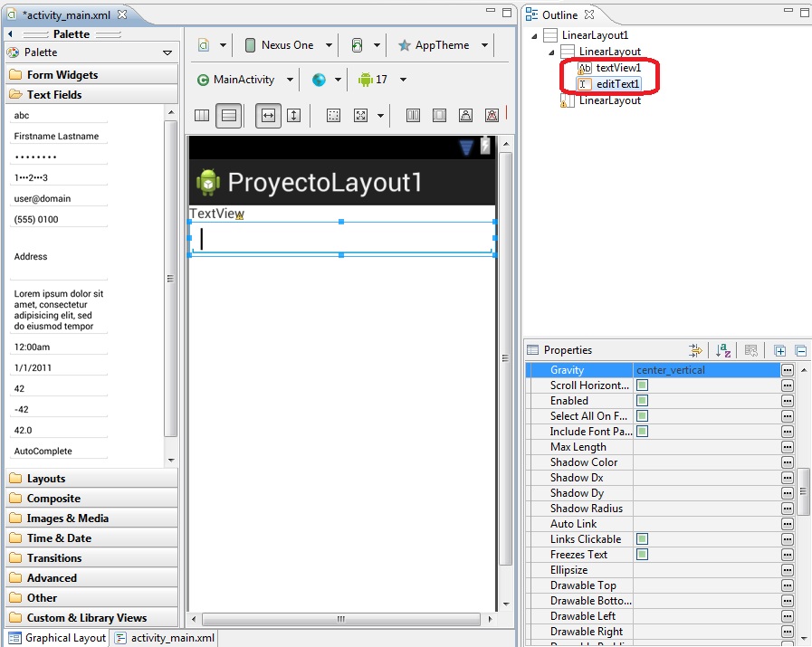Toggle the Enabled property checkbox
Screen dimensions: 812x647
pyautogui.click(x=642, y=401)
